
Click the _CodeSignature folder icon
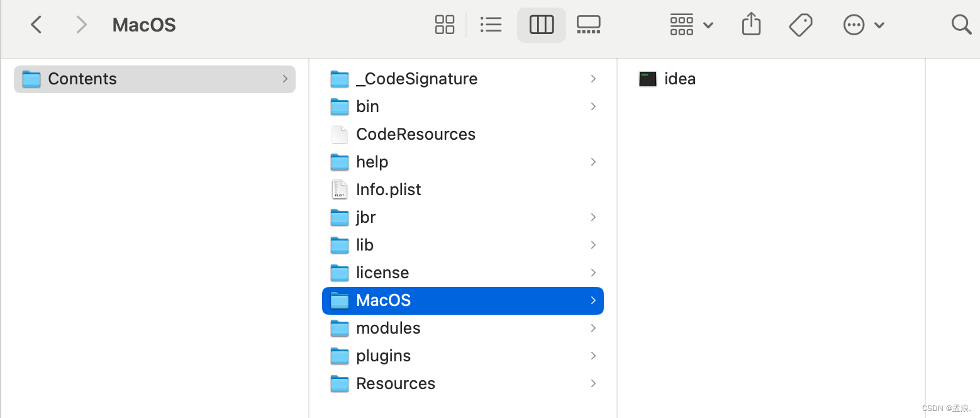click(x=340, y=79)
